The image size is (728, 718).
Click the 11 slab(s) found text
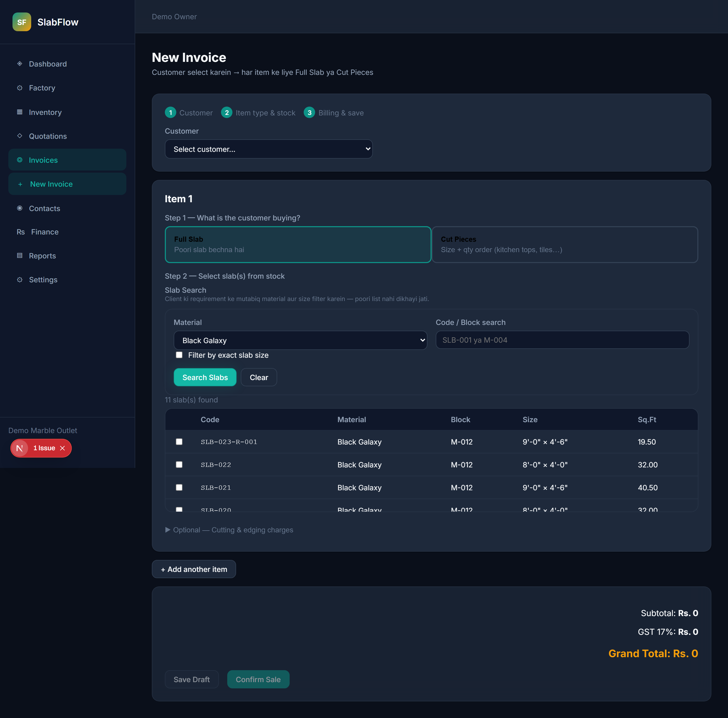(191, 400)
